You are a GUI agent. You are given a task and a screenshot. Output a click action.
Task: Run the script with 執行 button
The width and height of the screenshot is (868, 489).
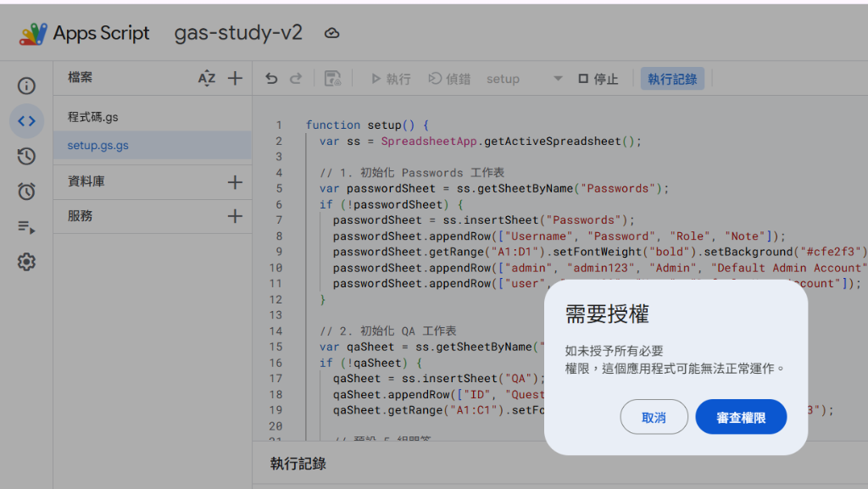click(x=391, y=79)
